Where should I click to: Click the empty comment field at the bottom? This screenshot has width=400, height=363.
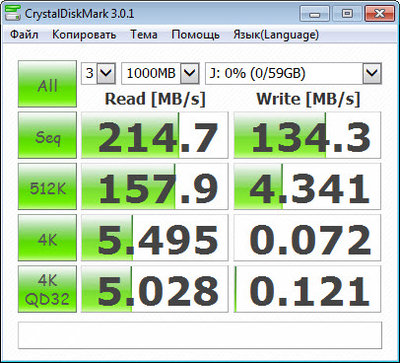(x=200, y=335)
